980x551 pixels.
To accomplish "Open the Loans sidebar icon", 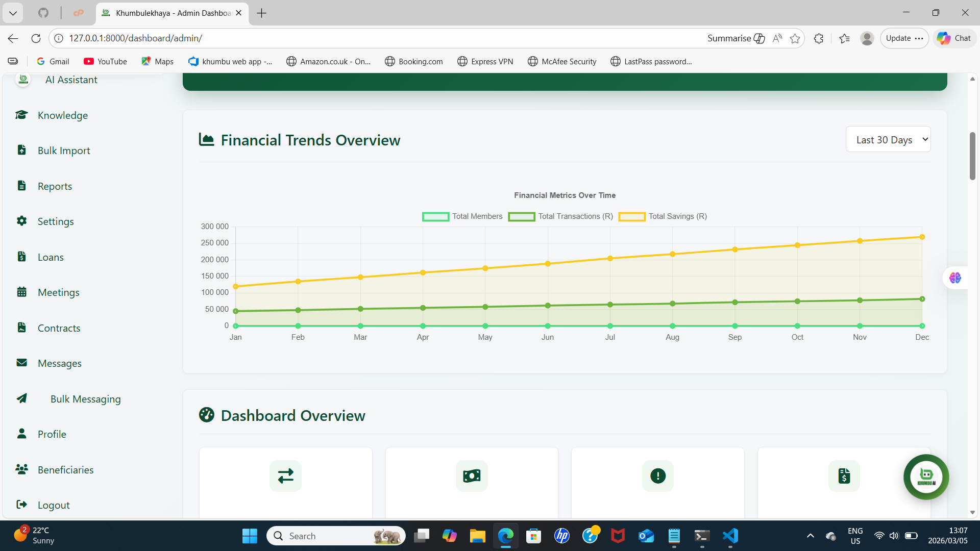I will tap(21, 256).
